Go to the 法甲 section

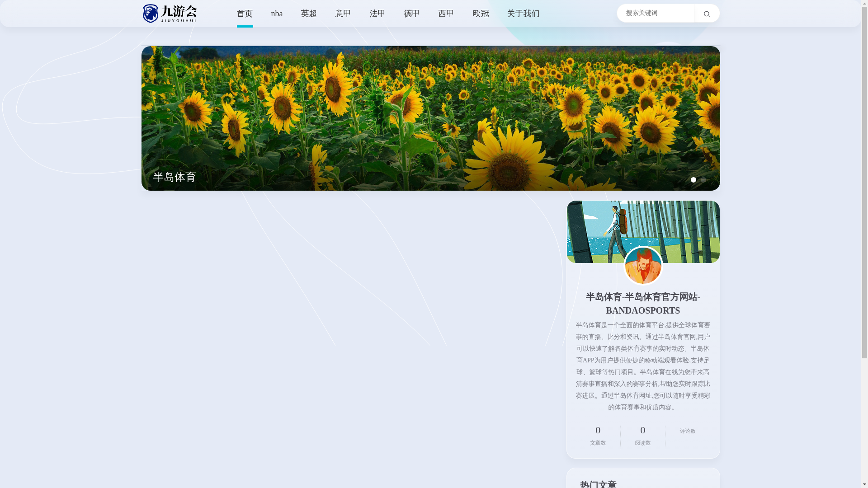377,14
